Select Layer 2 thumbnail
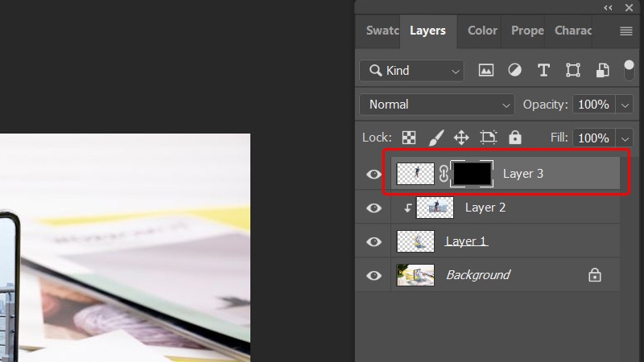The height and width of the screenshot is (362, 644). coord(435,208)
